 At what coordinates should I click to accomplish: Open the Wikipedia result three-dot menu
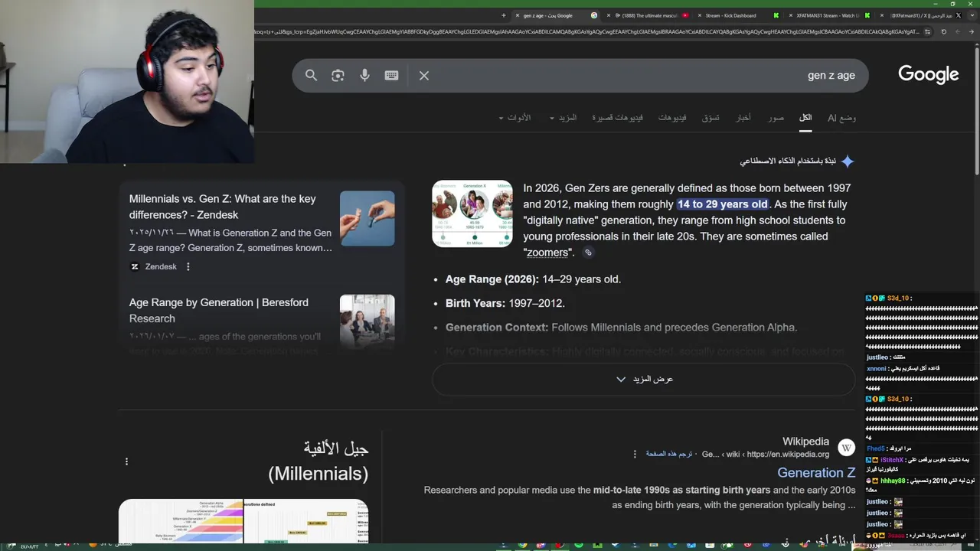tap(635, 454)
